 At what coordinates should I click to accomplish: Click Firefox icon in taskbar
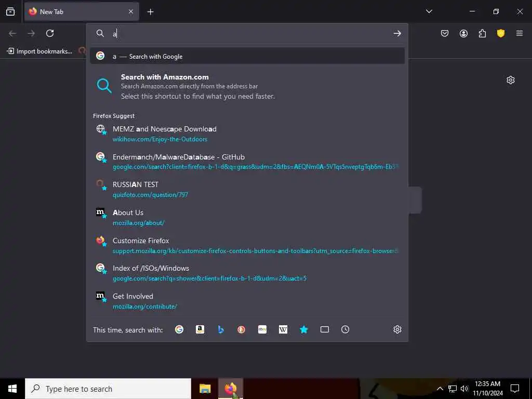click(231, 389)
